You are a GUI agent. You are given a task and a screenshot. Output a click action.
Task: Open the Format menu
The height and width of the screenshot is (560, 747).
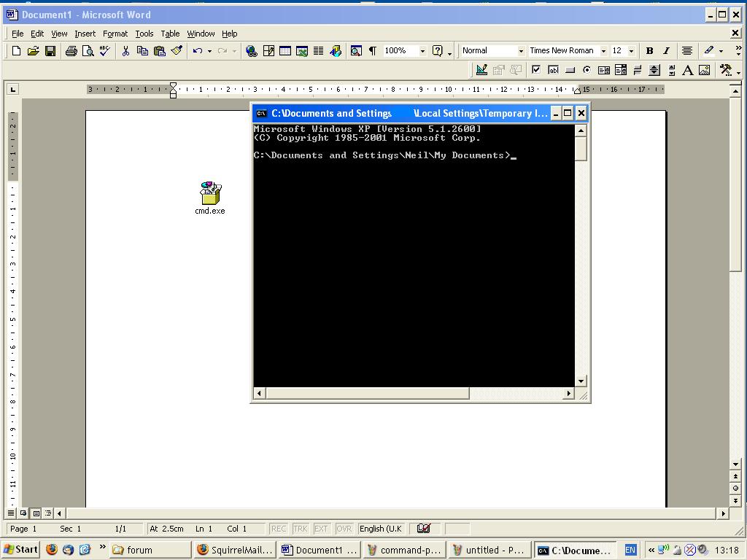tap(115, 34)
